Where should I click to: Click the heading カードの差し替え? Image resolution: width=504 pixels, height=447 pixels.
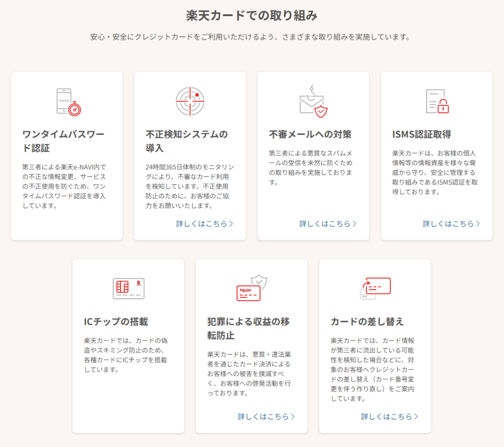[367, 321]
